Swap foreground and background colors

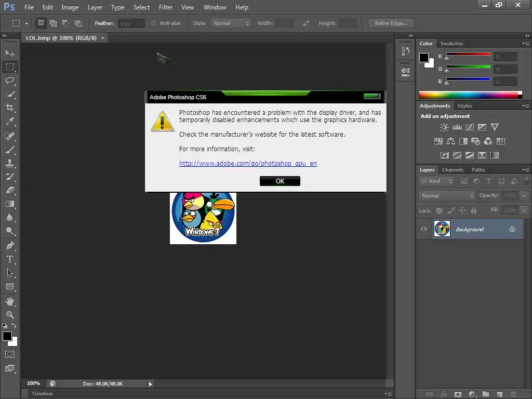(14, 325)
